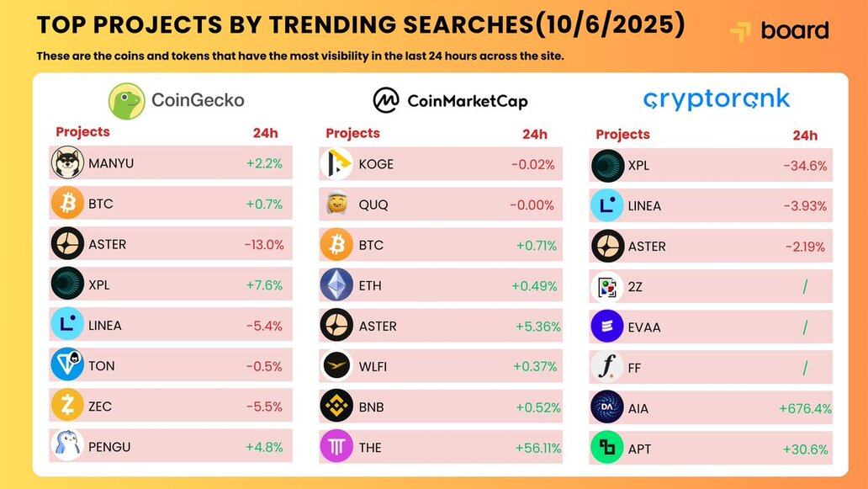868x489 pixels.
Task: Click THE token's +56.11% change
Action: pos(536,448)
